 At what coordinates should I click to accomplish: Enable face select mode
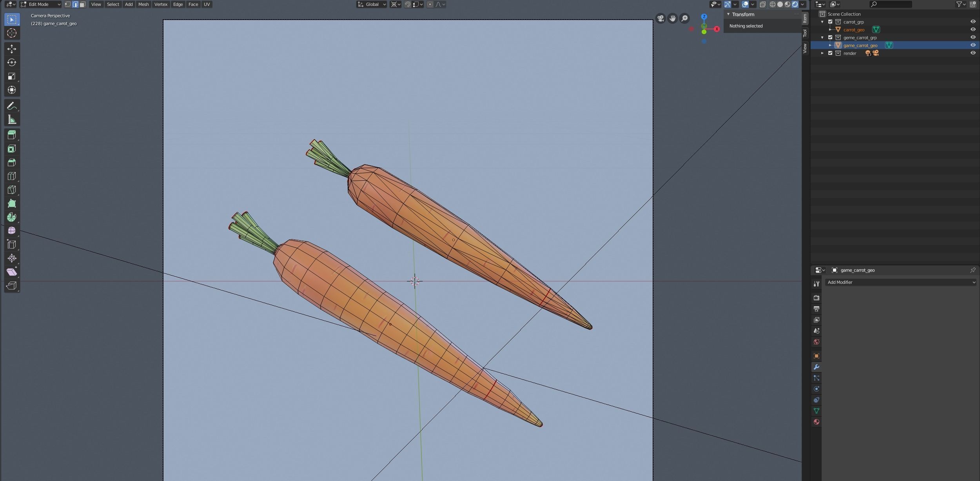(83, 4)
